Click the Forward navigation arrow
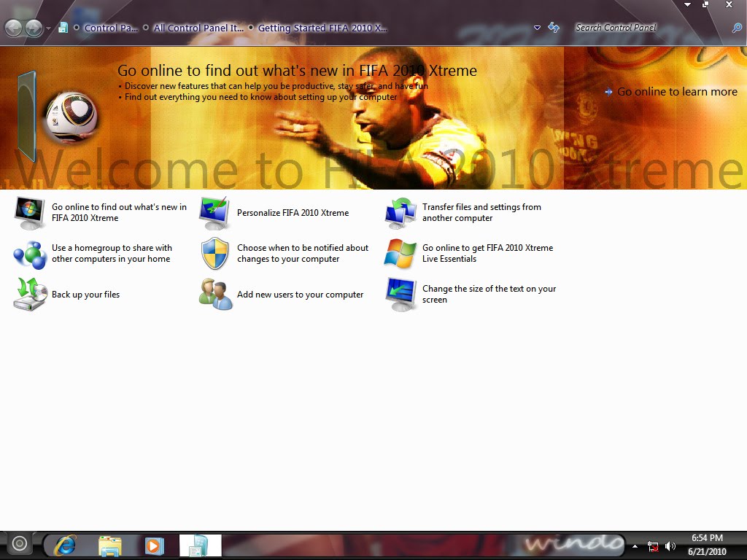This screenshot has height=560, width=747. (x=34, y=28)
